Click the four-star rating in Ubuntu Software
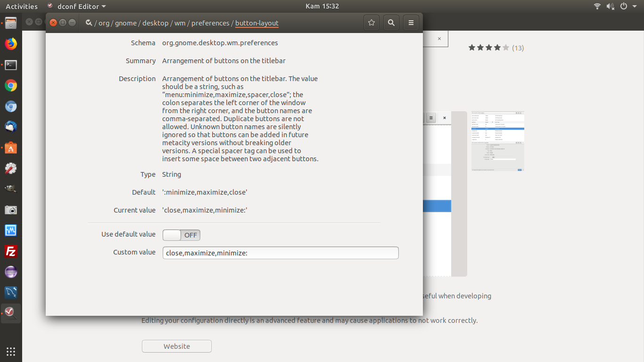Viewport: 644px width, 362px height. 489,48
